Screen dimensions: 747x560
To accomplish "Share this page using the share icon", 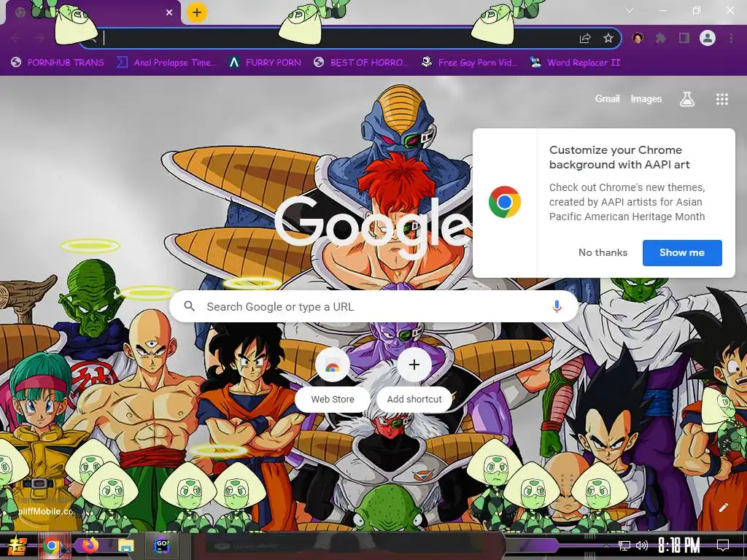I will coord(585,39).
